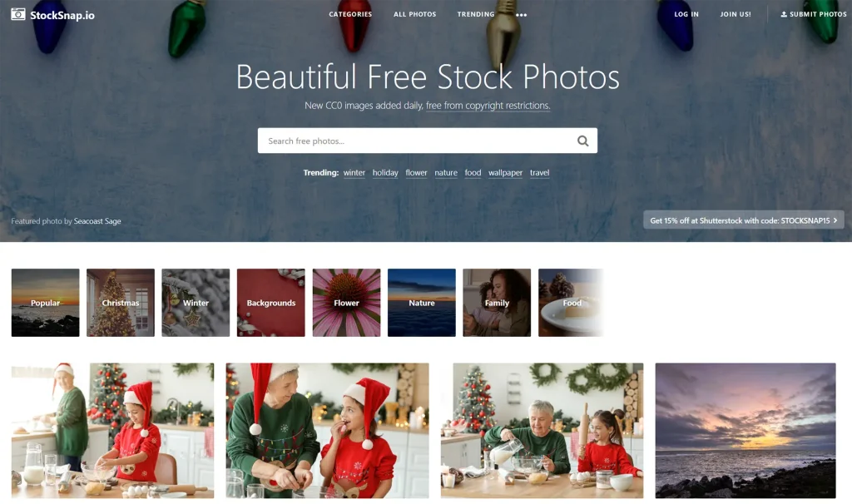This screenshot has height=504, width=852.
Task: Click the upload icon beside Submit Photos
Action: [x=784, y=15]
